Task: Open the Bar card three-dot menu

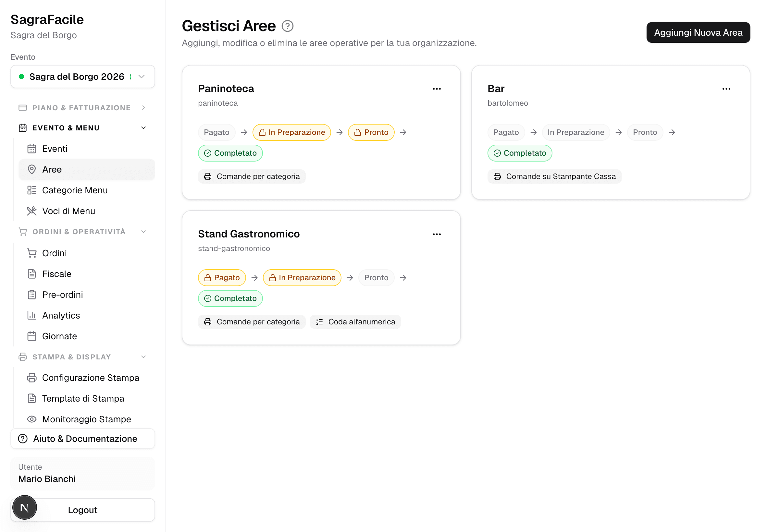Action: [x=726, y=89]
